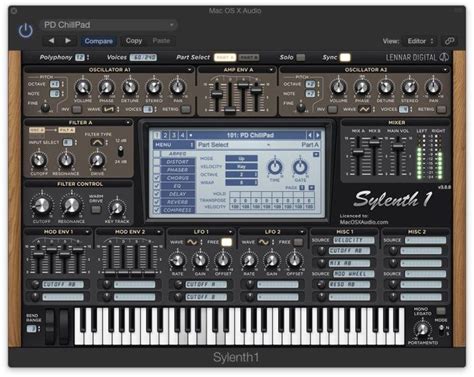Click the Copy button
The width and height of the screenshot is (474, 377).
134,41
